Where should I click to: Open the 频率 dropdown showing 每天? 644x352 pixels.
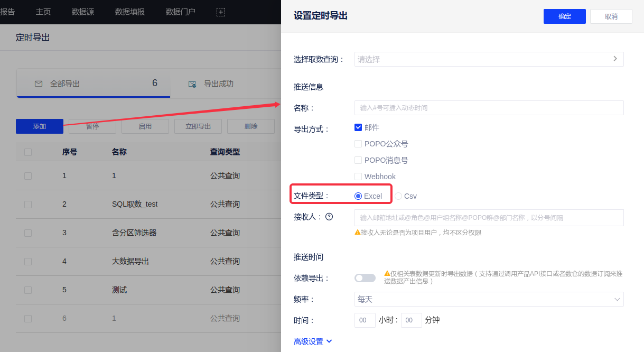click(x=489, y=299)
